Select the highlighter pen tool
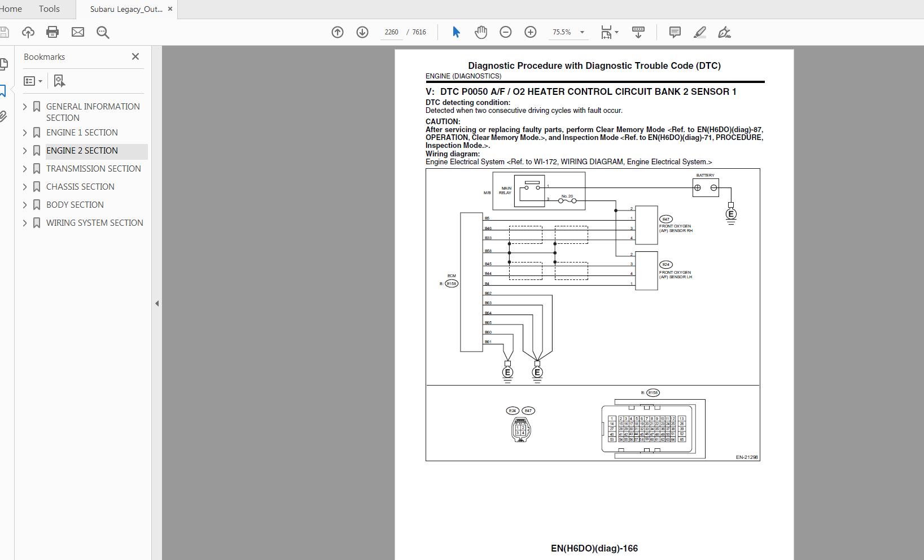The image size is (924, 560). [699, 32]
